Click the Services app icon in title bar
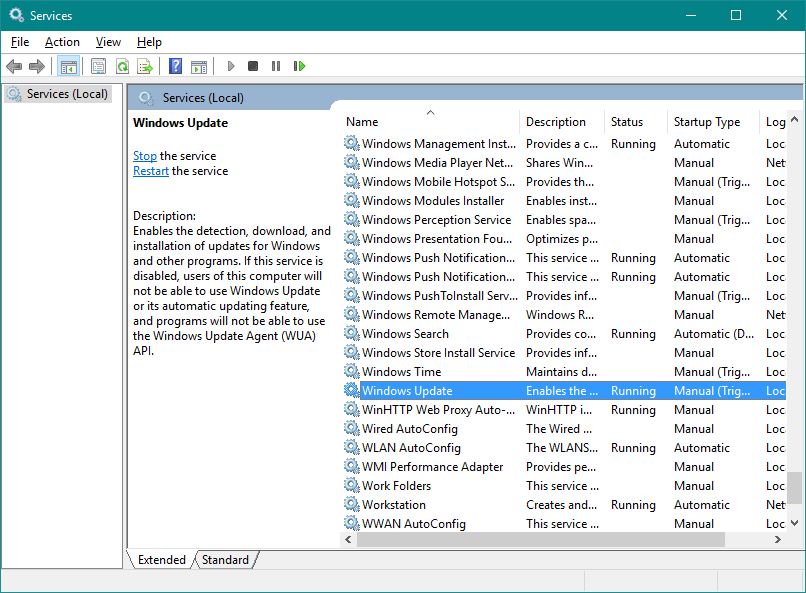 tap(16, 15)
